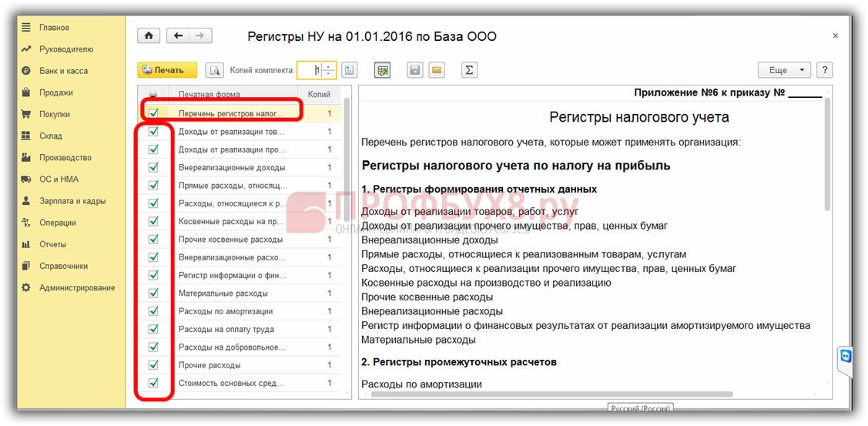The image size is (868, 426).
Task: Send by email with the envelope icon
Action: click(x=437, y=70)
